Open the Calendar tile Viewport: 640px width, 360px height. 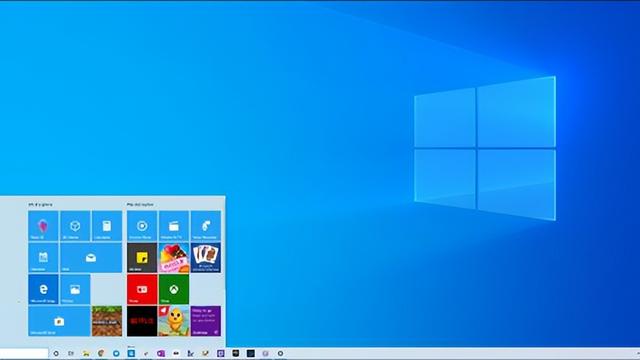coord(43,258)
